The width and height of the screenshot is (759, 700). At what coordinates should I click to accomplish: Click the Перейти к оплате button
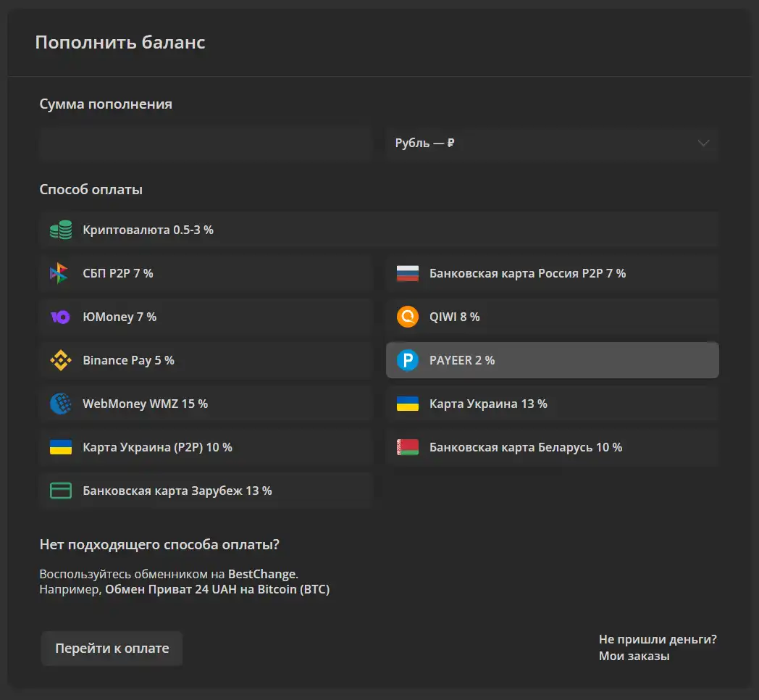click(x=112, y=648)
